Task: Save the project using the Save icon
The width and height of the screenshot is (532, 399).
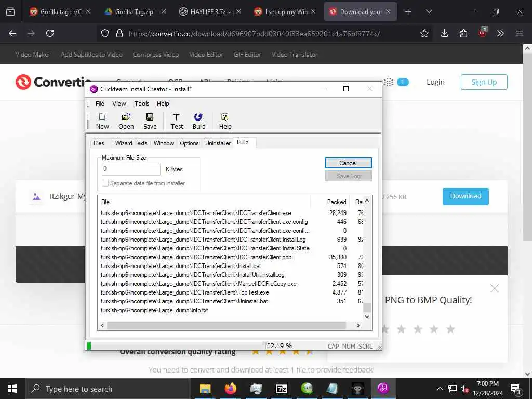Action: 150,121
